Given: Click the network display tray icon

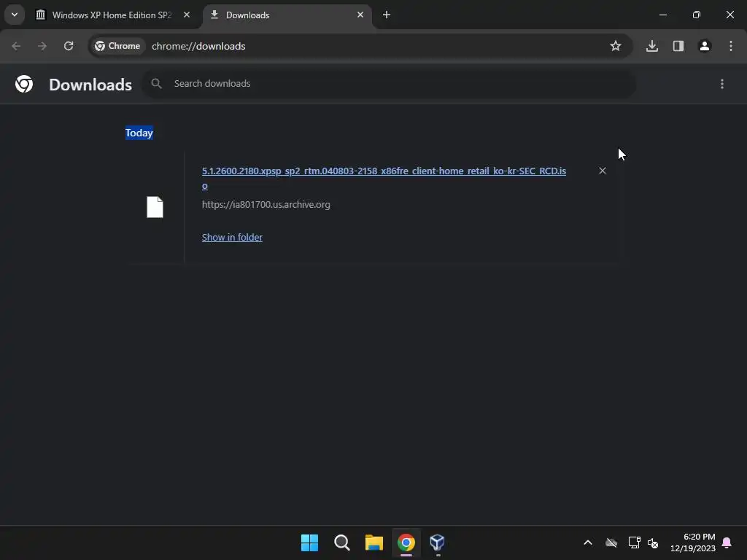Looking at the screenshot, I should coord(634,542).
